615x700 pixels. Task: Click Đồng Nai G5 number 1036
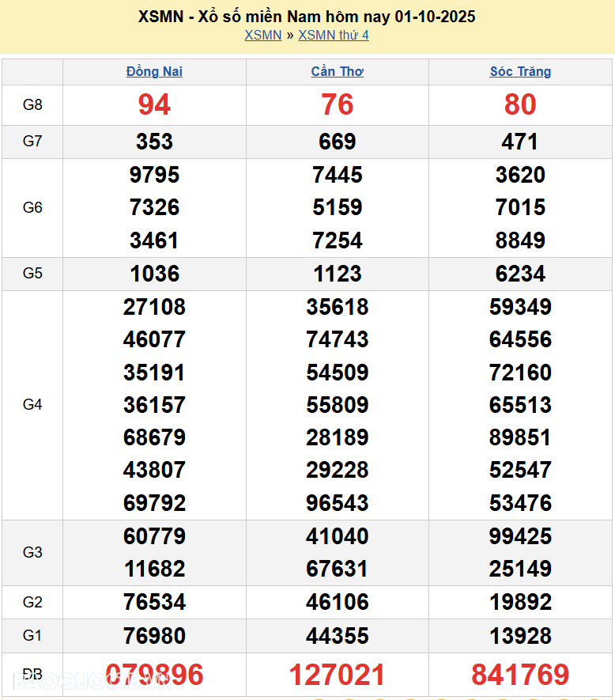154,274
